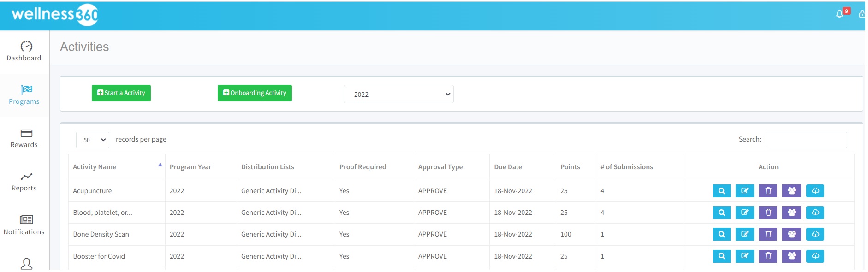Open group icon for Bone Density Scan
Screen dimensions: 868x272
tap(791, 234)
